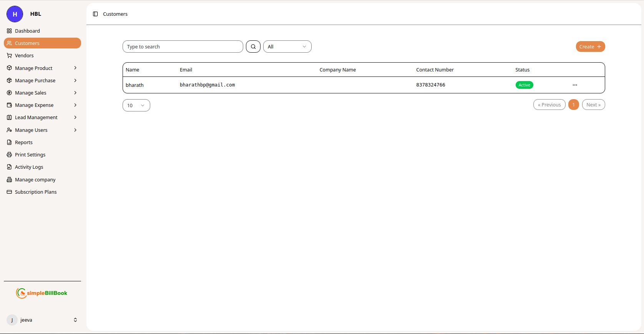Open the All status filter dropdown
Viewport: 644px width, 334px height.
tap(287, 47)
